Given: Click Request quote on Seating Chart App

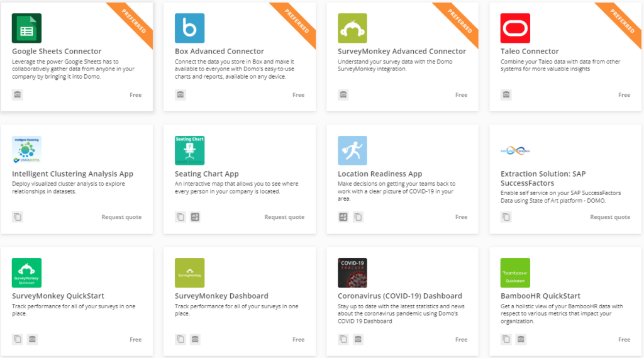Looking at the screenshot, I should (x=284, y=217).
